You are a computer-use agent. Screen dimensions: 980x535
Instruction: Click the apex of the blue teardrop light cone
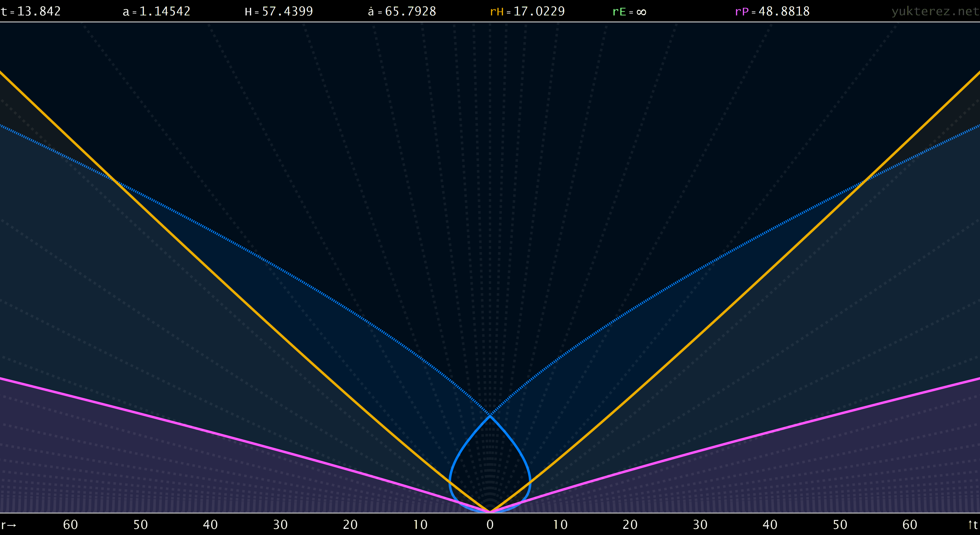[490, 416]
